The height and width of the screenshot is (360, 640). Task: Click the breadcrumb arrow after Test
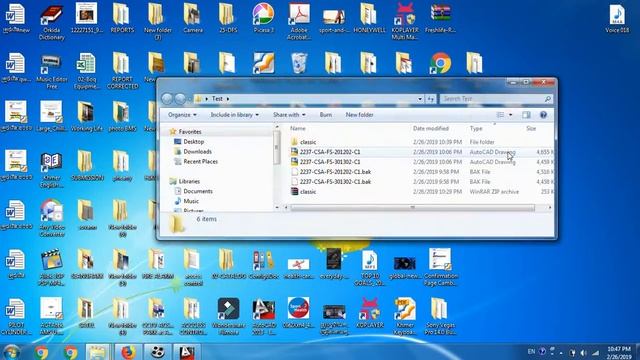(228, 99)
